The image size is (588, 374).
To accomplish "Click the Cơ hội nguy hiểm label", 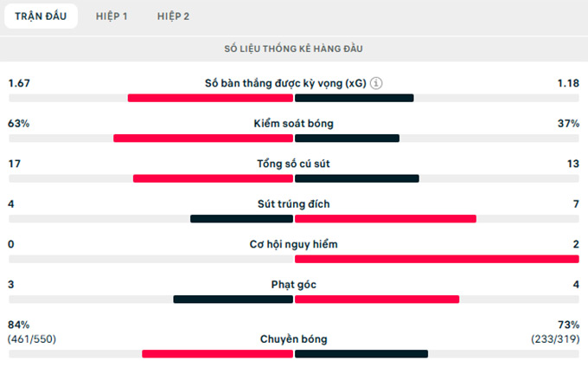I will tap(294, 244).
